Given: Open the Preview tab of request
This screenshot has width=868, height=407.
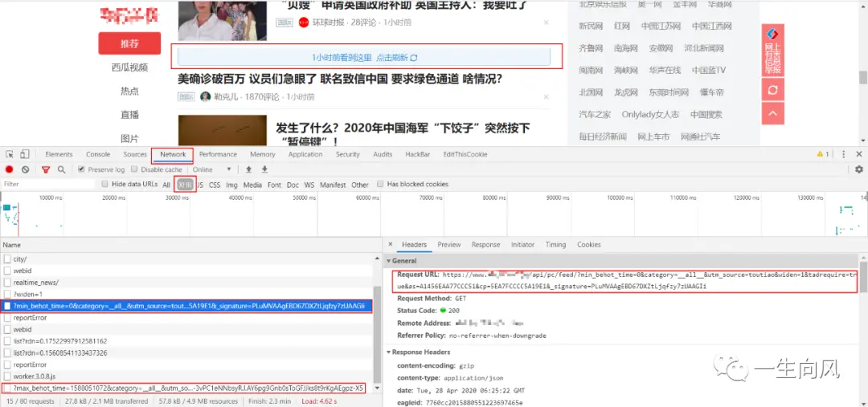Looking at the screenshot, I should (x=449, y=244).
